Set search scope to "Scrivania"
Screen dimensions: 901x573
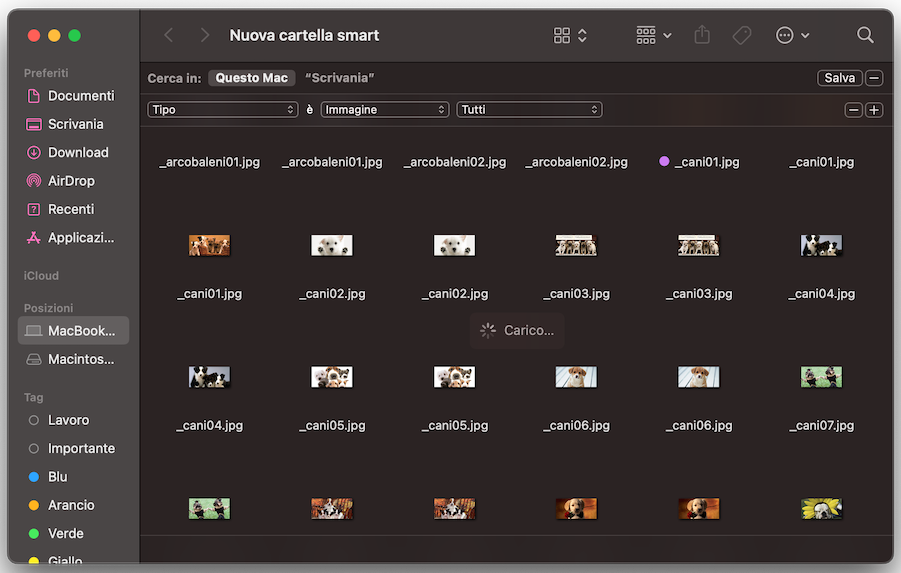click(340, 78)
